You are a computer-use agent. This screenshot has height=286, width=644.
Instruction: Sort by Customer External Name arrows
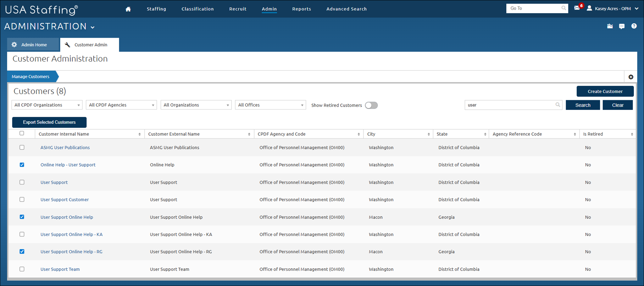pos(249,134)
